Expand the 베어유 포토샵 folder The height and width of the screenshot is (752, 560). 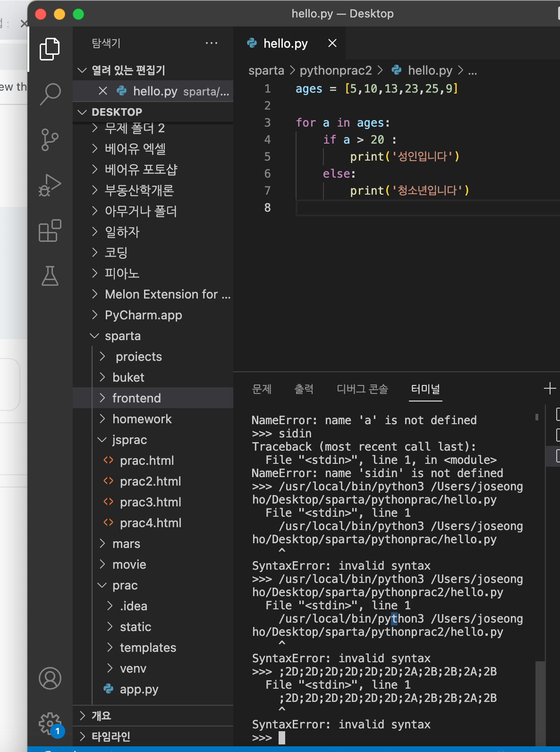[x=153, y=170]
